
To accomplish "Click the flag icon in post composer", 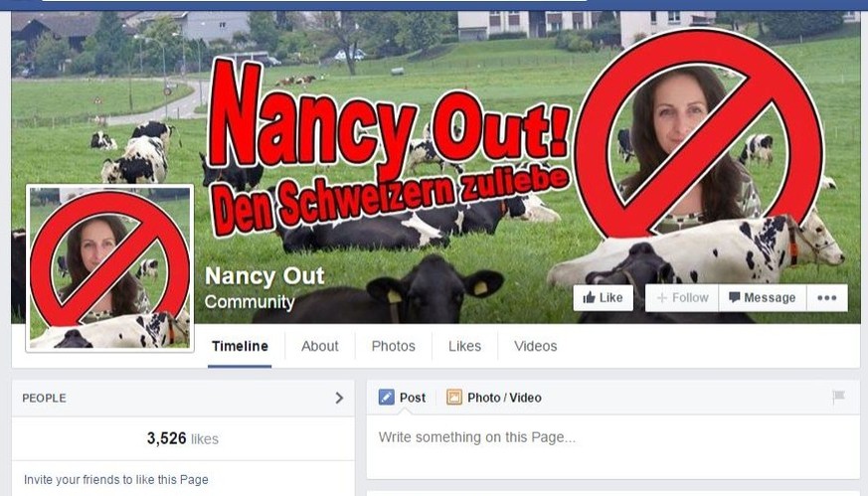I will [838, 396].
